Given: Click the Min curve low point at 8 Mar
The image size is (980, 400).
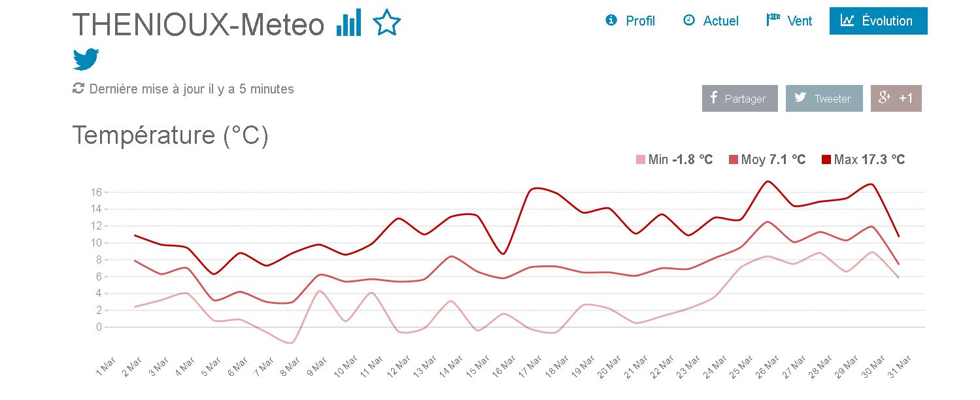Looking at the screenshot, I should coord(290,342).
